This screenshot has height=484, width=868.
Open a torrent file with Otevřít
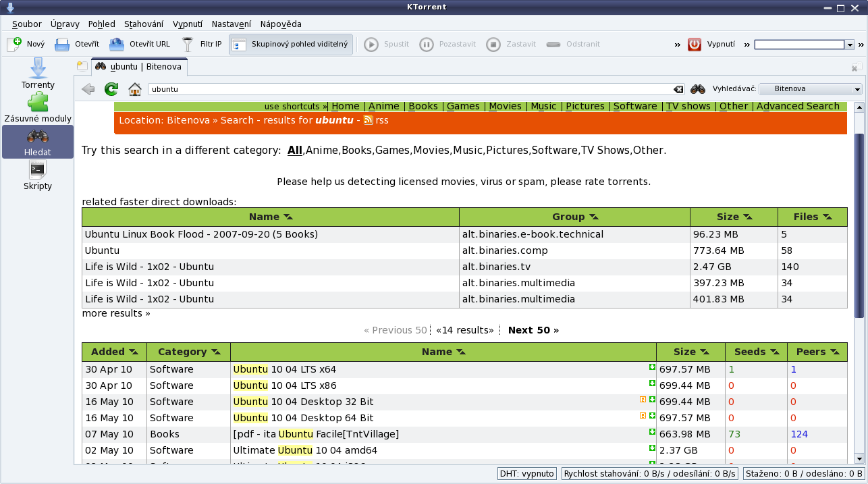[x=76, y=45]
